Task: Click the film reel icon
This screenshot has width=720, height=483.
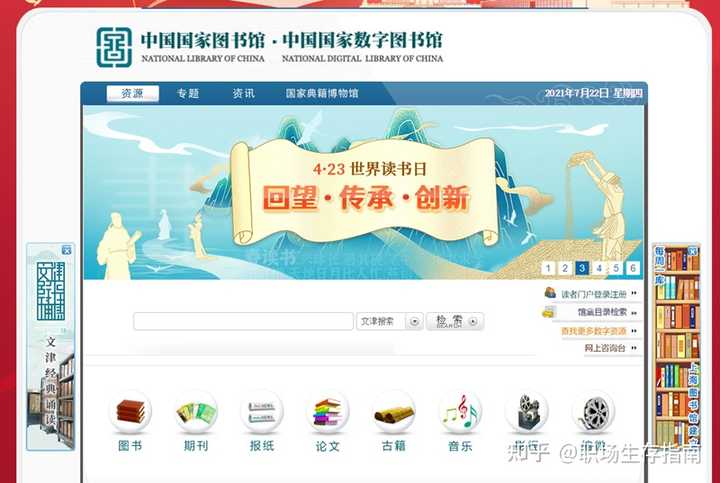Action: (x=593, y=412)
